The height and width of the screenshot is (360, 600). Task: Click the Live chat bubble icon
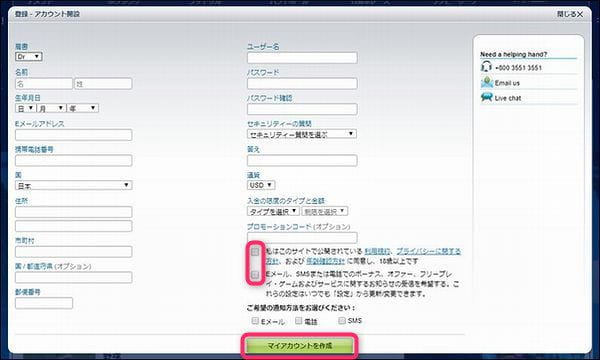coord(486,98)
